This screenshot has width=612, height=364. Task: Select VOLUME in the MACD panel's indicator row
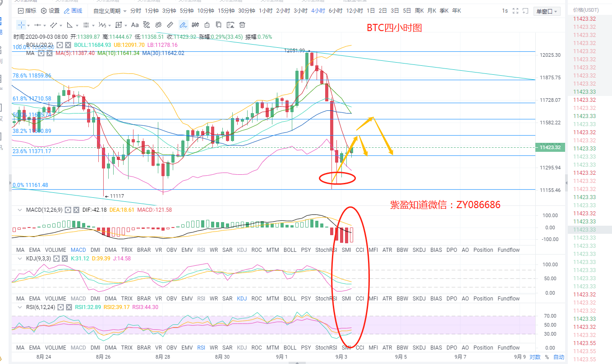(x=55, y=250)
